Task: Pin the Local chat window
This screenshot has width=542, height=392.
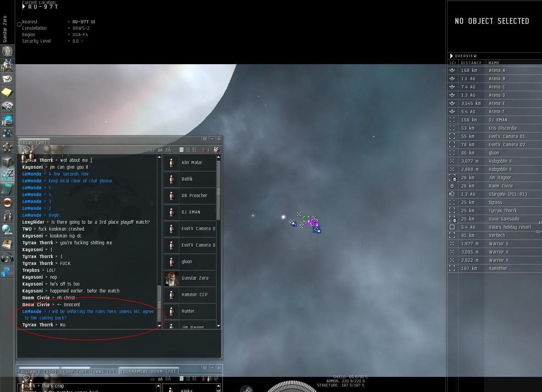Action: point(205,138)
